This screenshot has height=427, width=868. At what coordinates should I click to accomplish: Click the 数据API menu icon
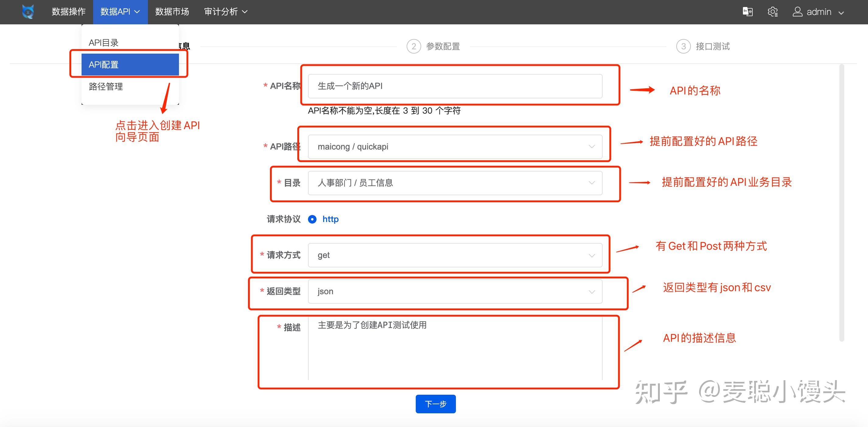pos(116,11)
